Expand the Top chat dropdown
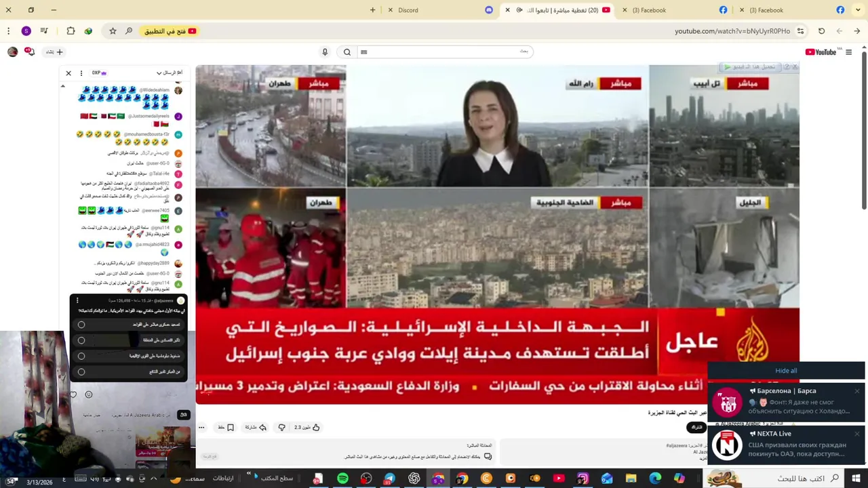868x488 pixels. pos(169,73)
